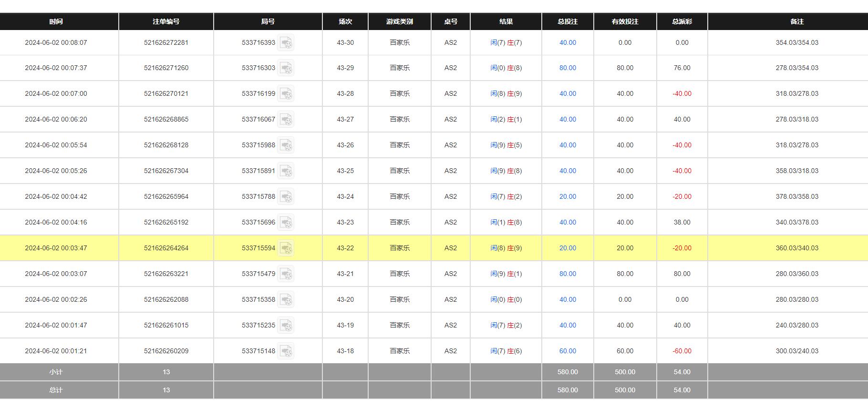Click total bet 80.00 for 521626271260
The image size is (868, 409).
pos(568,68)
